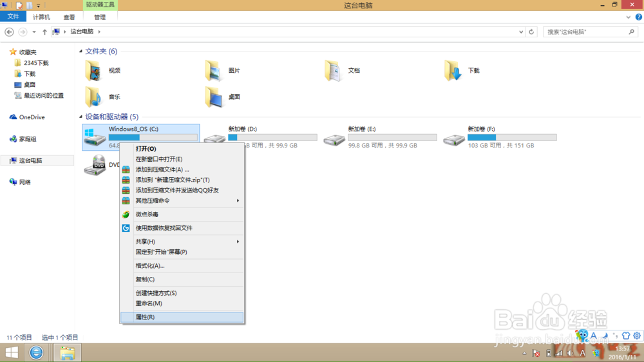
Task: Select the DVD drive icon
Action: click(x=95, y=165)
